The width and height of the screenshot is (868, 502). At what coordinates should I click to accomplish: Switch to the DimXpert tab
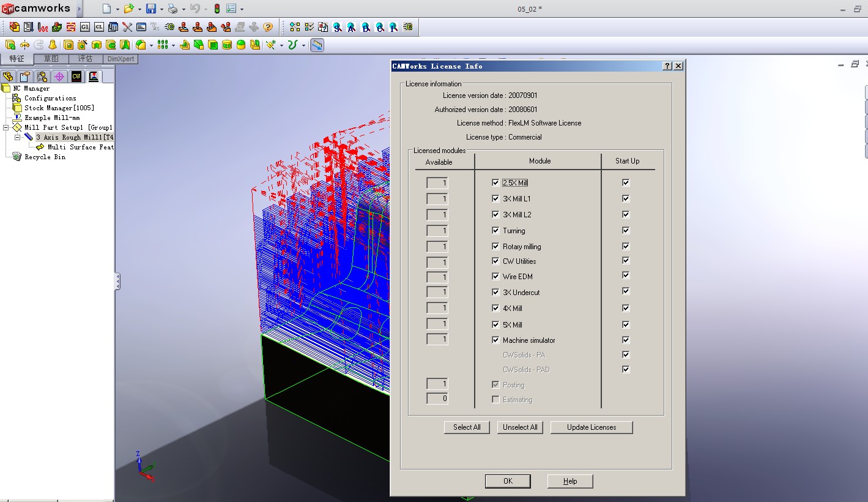121,59
